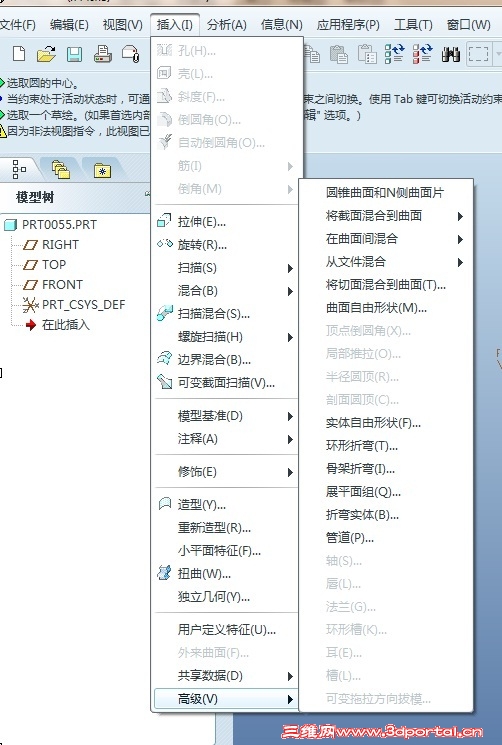Click the New file icon in toolbar

pyautogui.click(x=19, y=54)
